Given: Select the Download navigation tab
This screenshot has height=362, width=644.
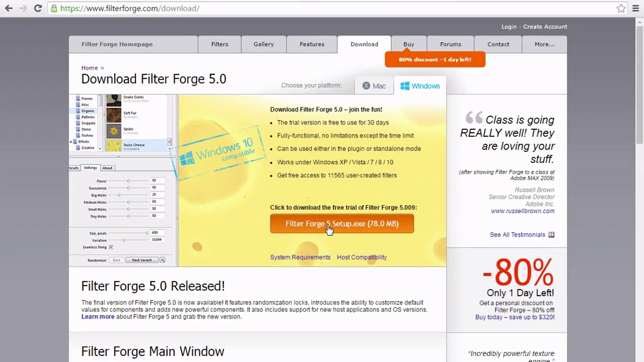Looking at the screenshot, I should tap(364, 44).
